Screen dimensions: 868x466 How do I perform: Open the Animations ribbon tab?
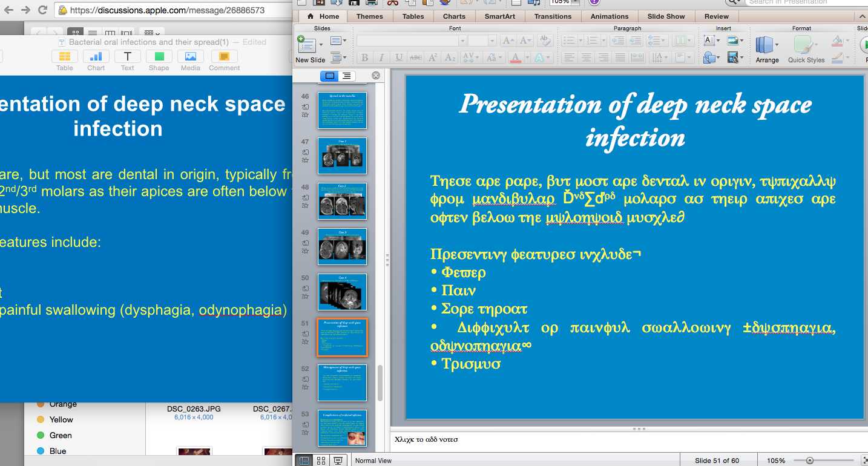[x=609, y=16]
